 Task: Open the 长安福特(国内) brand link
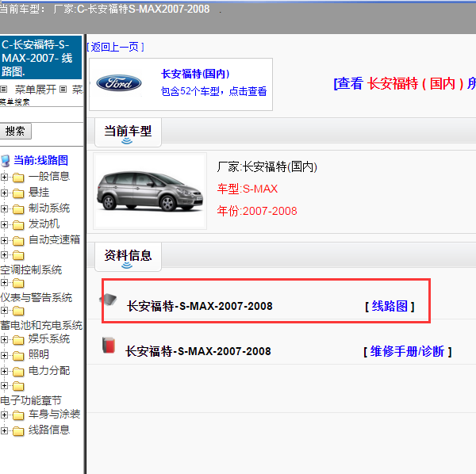tap(195, 74)
